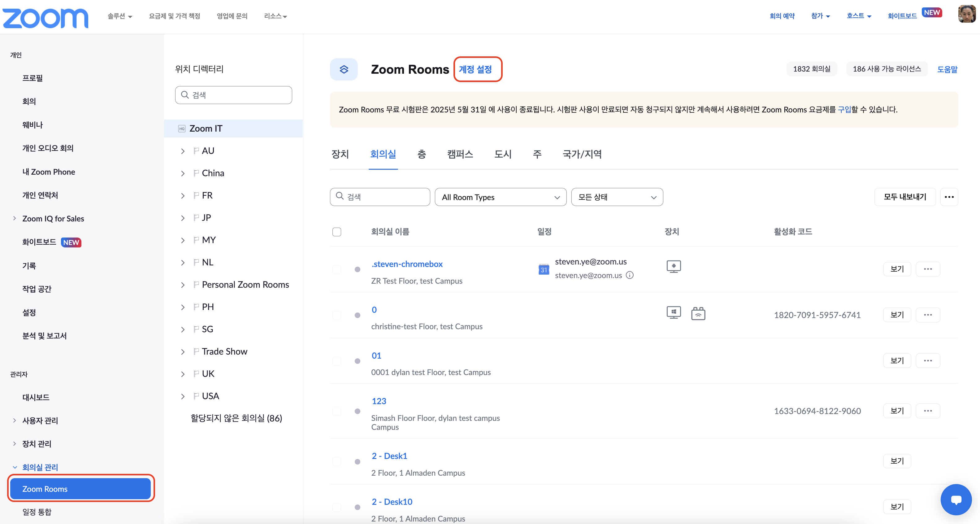Expand the Personal Zoom Rooms node
The image size is (980, 524).
click(x=183, y=285)
